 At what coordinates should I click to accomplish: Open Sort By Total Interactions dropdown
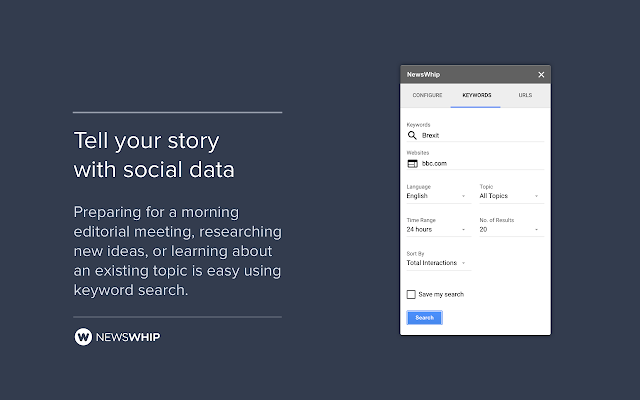point(439,262)
